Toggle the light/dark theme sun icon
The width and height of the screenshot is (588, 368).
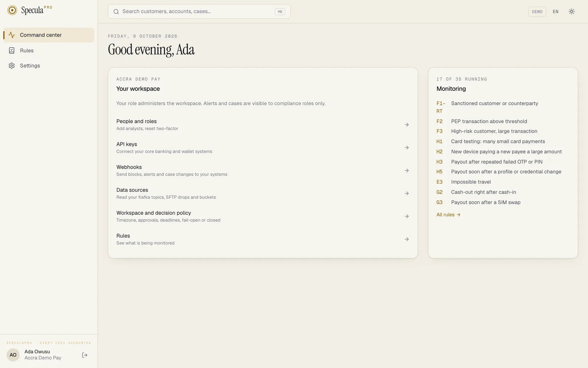[x=571, y=11]
